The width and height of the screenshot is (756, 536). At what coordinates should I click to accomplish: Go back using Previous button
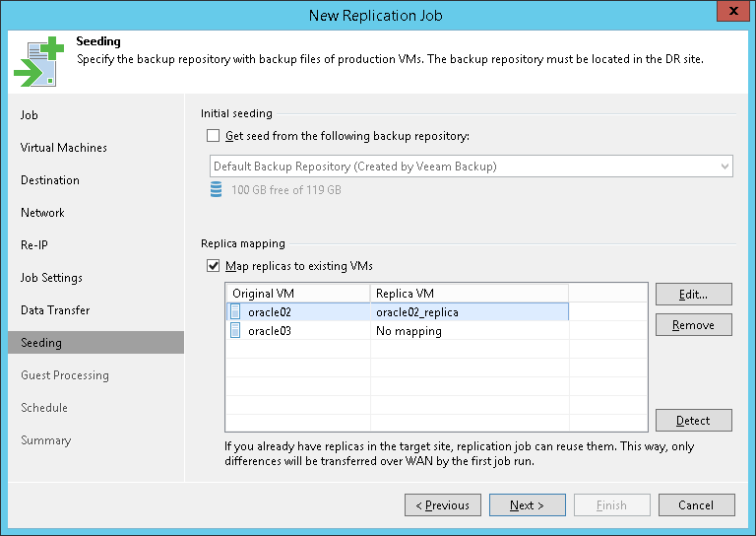tap(442, 505)
